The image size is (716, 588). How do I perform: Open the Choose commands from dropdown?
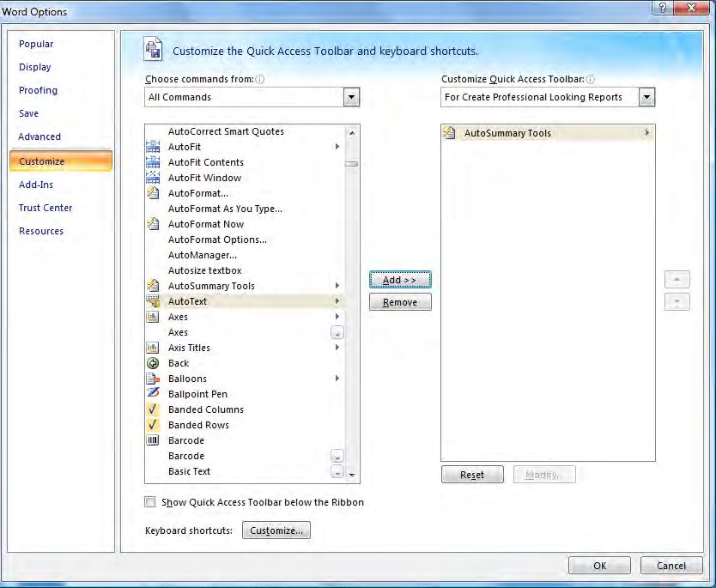coord(351,97)
